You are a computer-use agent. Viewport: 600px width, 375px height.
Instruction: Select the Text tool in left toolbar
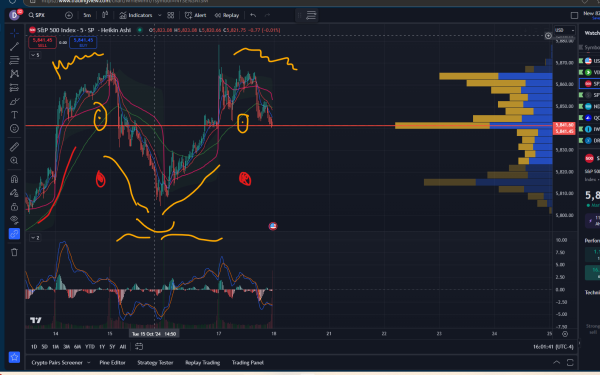pos(14,115)
